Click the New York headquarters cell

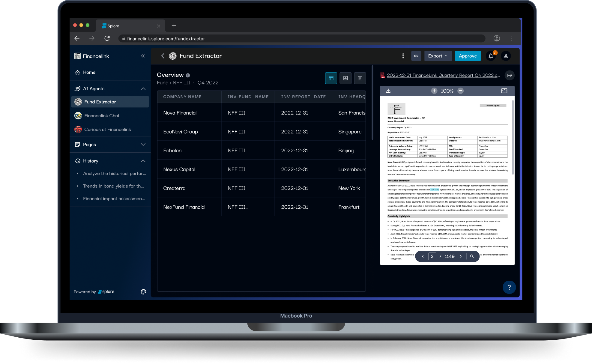pyautogui.click(x=349, y=188)
